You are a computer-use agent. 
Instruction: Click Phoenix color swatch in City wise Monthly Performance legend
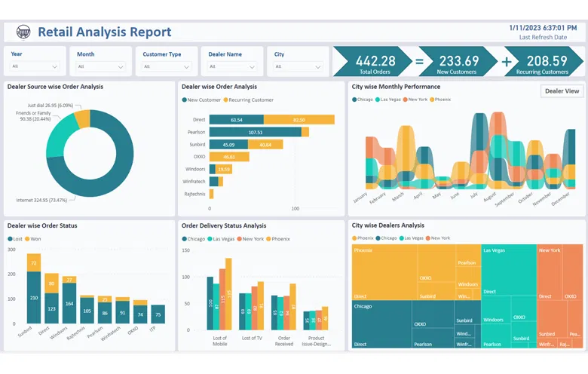point(432,100)
